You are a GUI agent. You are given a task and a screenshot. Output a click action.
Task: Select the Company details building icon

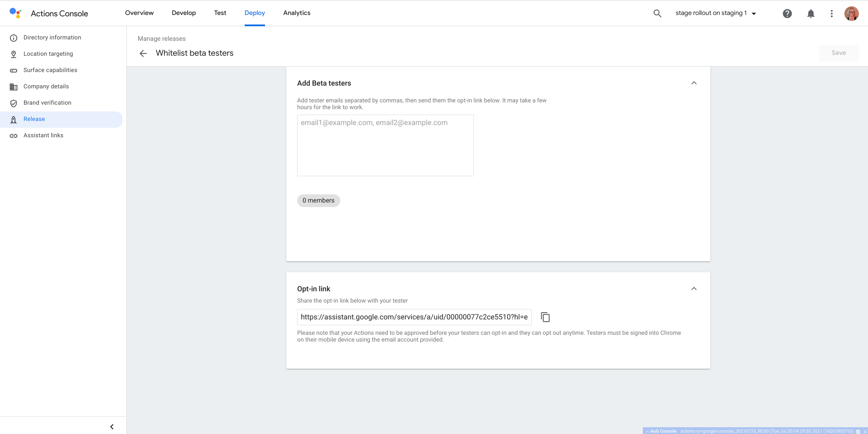(14, 87)
